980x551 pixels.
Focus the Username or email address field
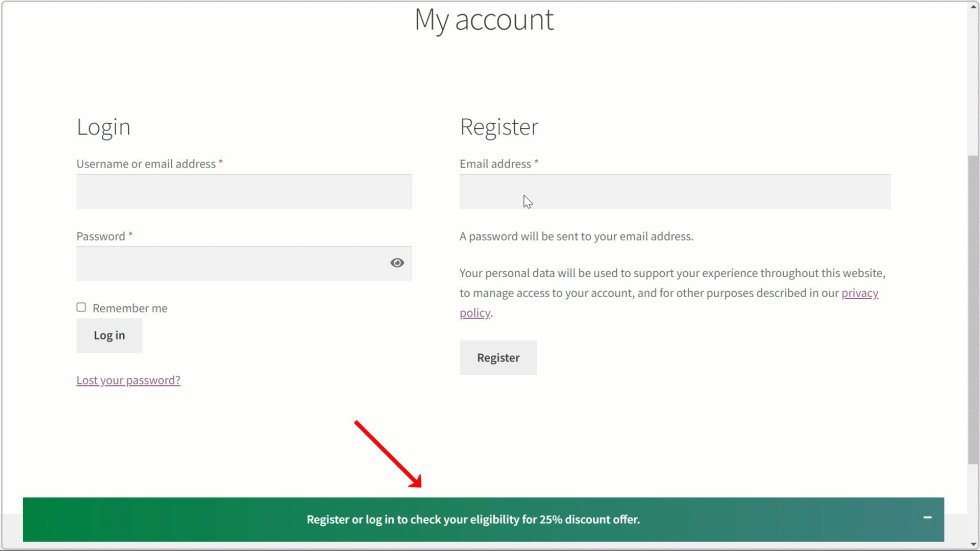[244, 192]
